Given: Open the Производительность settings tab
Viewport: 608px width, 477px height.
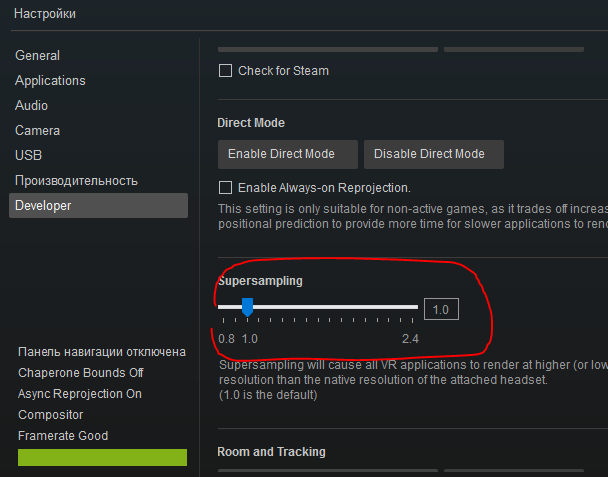Looking at the screenshot, I should 76,181.
